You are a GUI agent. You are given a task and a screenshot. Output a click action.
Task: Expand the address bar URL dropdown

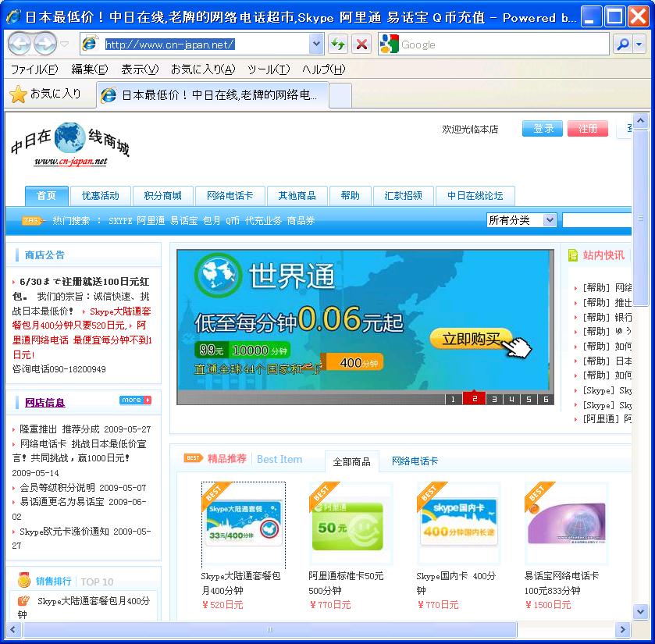(x=317, y=44)
